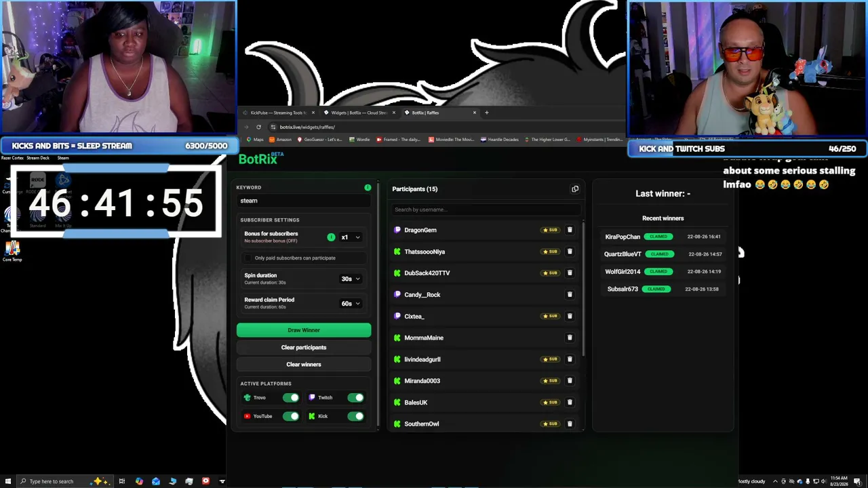Click the Clear winners button
This screenshot has height=488, width=868.
click(304, 365)
